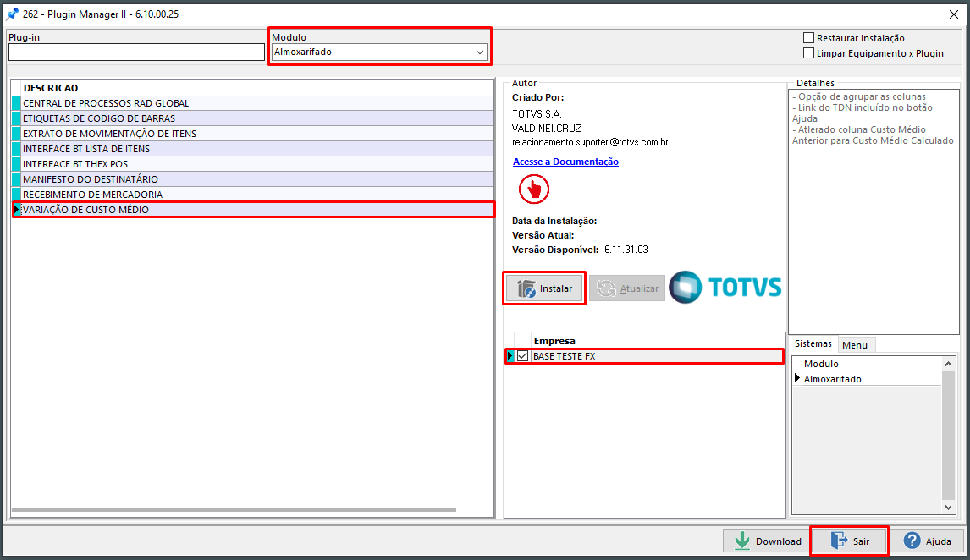Click the Atualizar button
The image size is (970, 560).
(626, 288)
